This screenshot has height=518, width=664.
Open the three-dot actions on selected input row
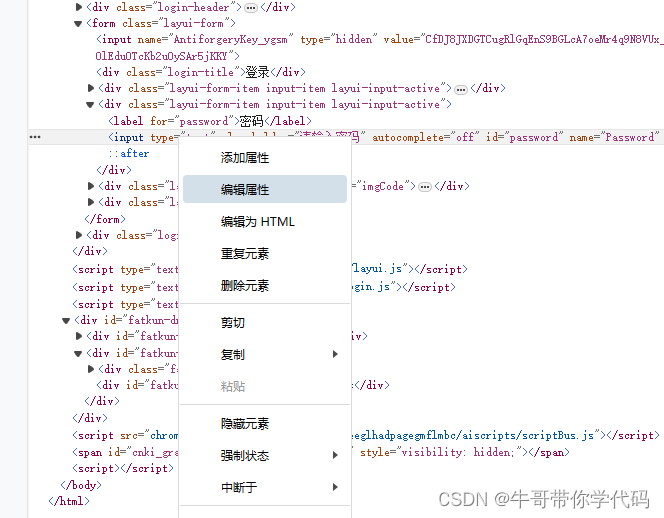pyautogui.click(x=35, y=137)
